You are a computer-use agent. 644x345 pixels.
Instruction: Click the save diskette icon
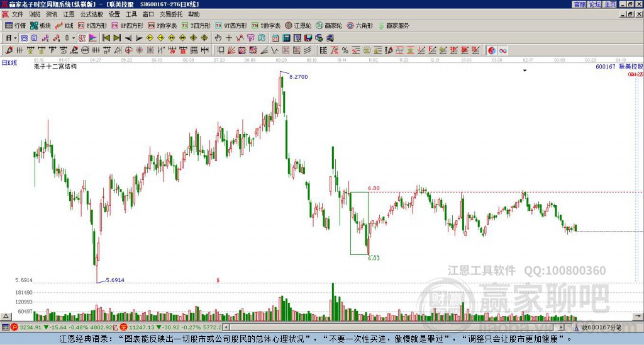(x=308, y=38)
